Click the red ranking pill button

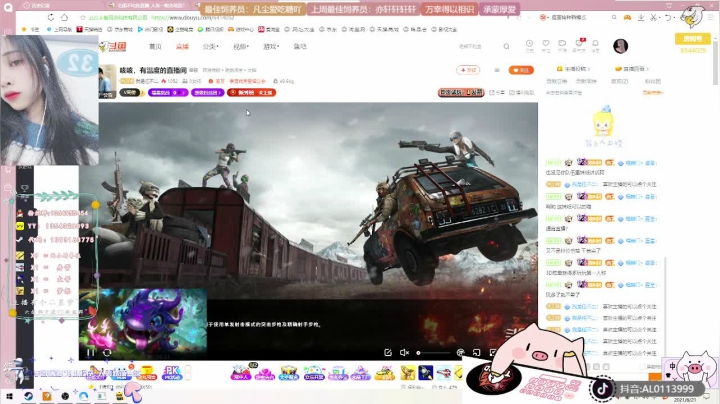point(252,93)
